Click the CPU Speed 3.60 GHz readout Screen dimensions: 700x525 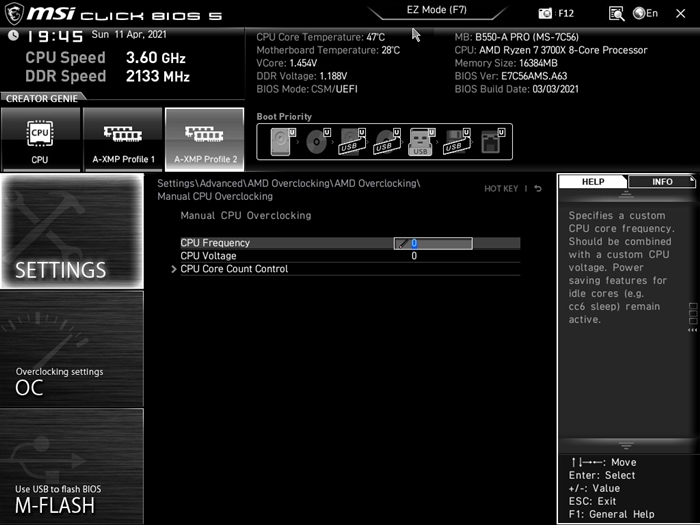pos(105,58)
